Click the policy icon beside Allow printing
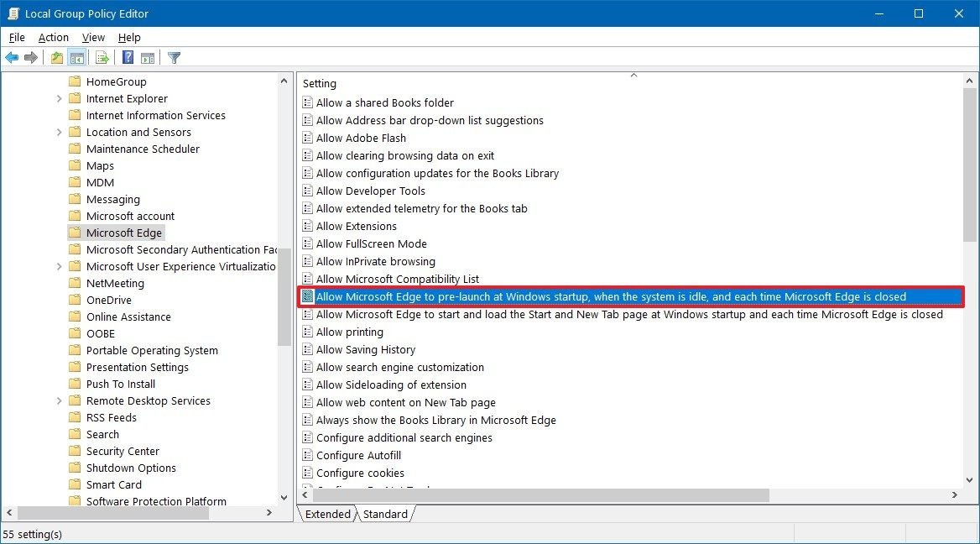Image resolution: width=980 pixels, height=544 pixels. point(307,332)
